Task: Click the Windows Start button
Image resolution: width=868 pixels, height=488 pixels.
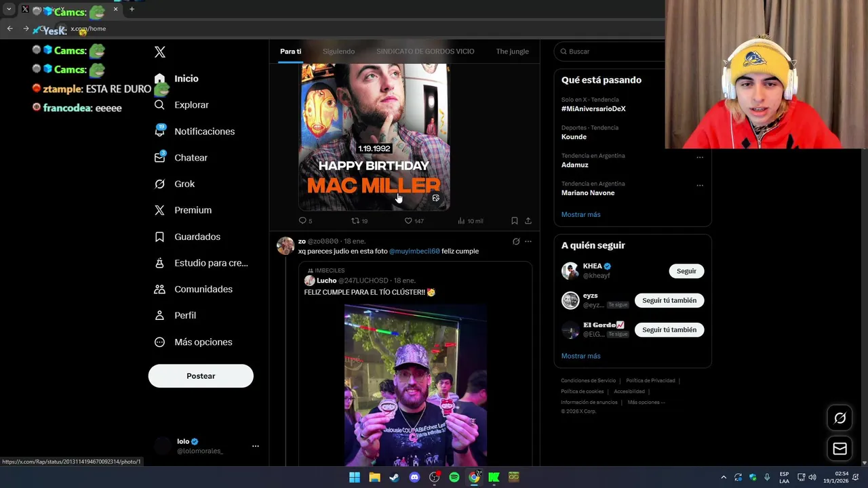Action: pyautogui.click(x=354, y=477)
